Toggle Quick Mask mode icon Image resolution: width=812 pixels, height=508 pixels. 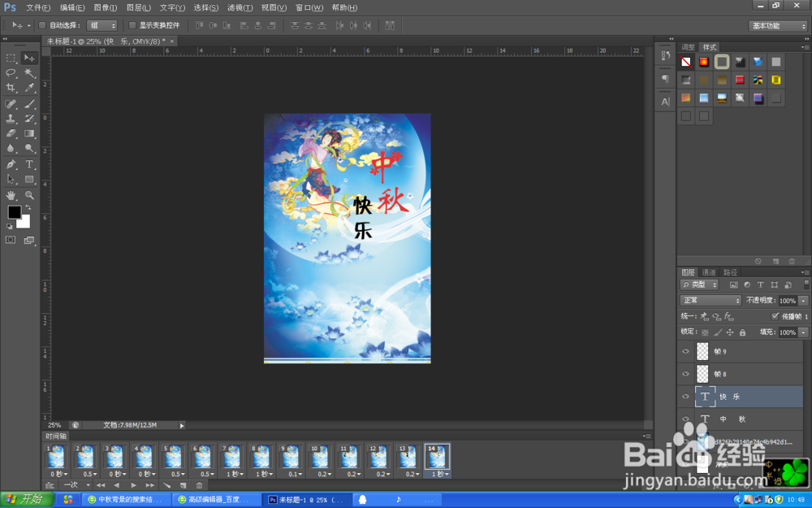pos(11,240)
